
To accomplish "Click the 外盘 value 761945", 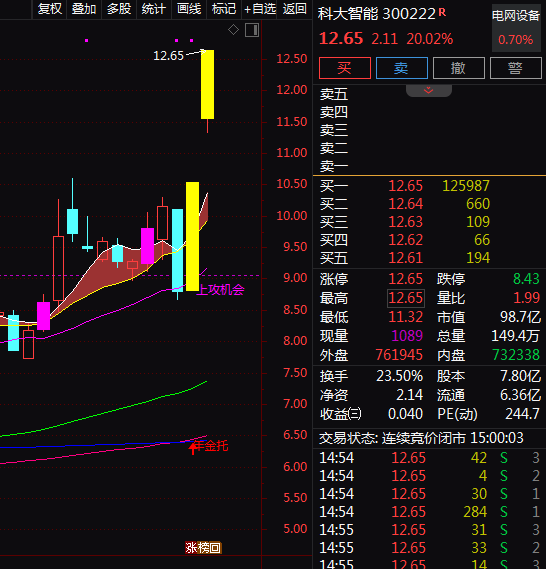I will click(x=399, y=355).
